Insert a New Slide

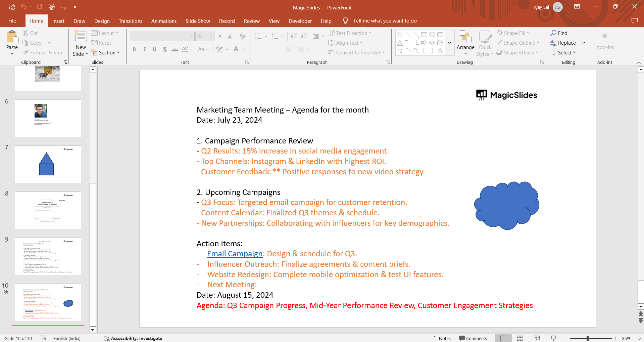[81, 36]
